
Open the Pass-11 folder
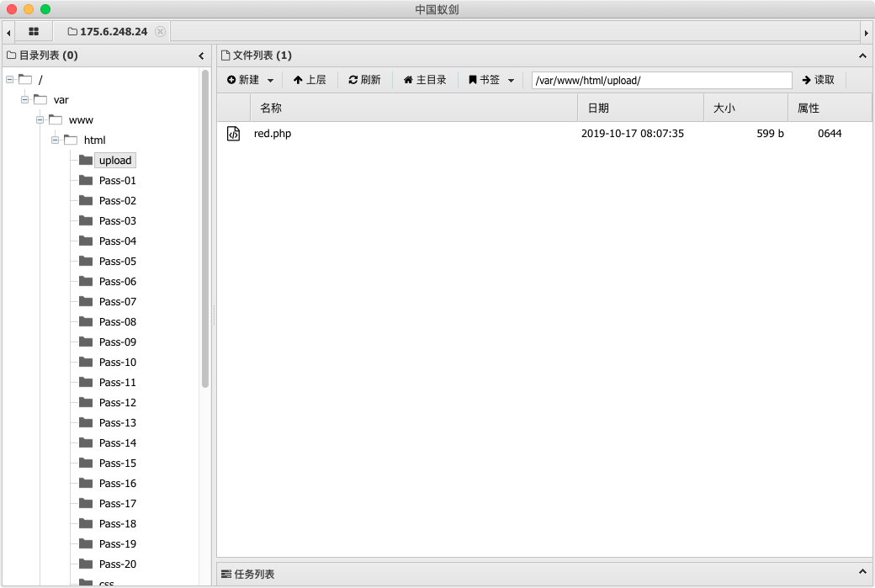click(108, 382)
